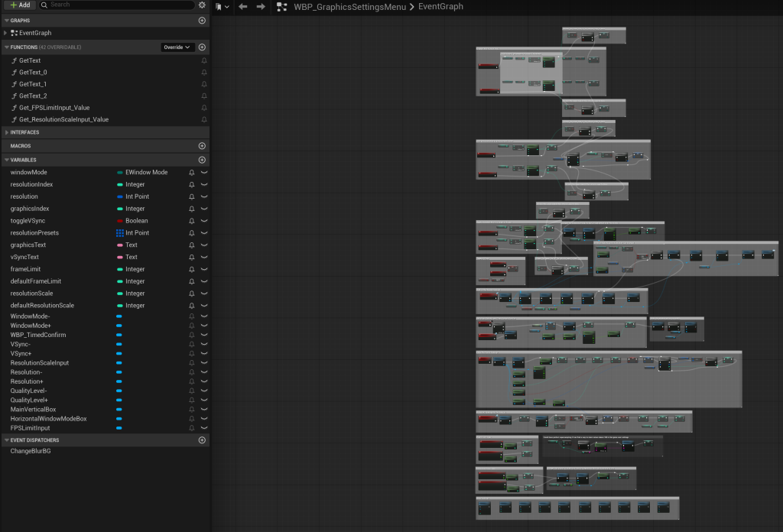Select the ChangeBlurBG event dispatcher
Viewport: 783px width, 532px height.
31,451
